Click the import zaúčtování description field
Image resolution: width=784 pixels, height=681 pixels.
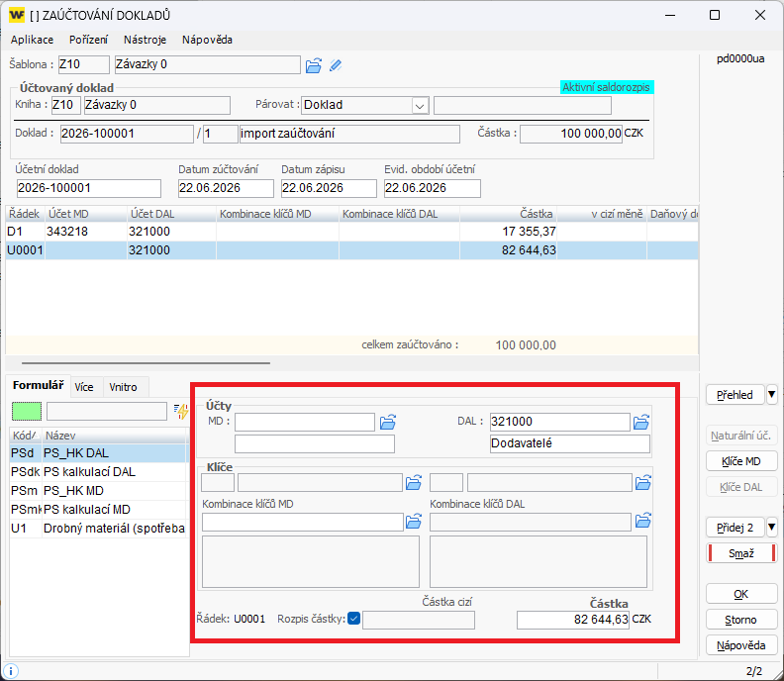click(x=349, y=134)
